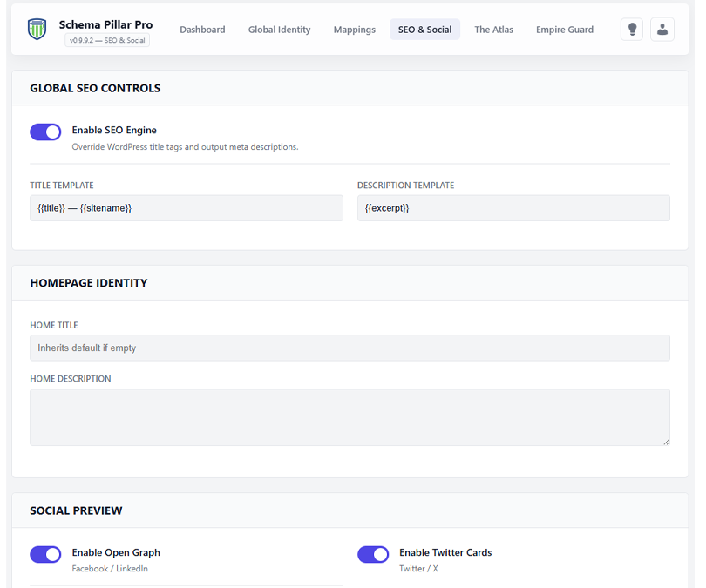Disable the Enable SEO Engine switch

click(45, 132)
